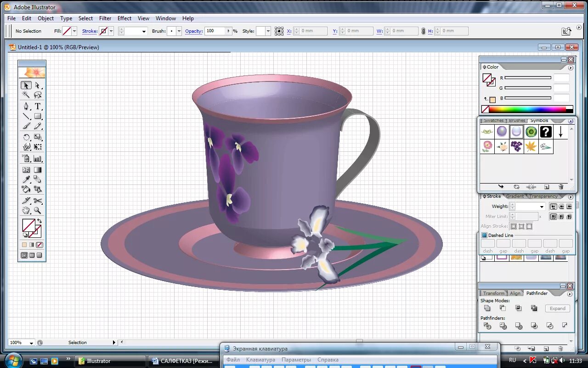
Task: Open the Effect menu
Action: [x=124, y=18]
